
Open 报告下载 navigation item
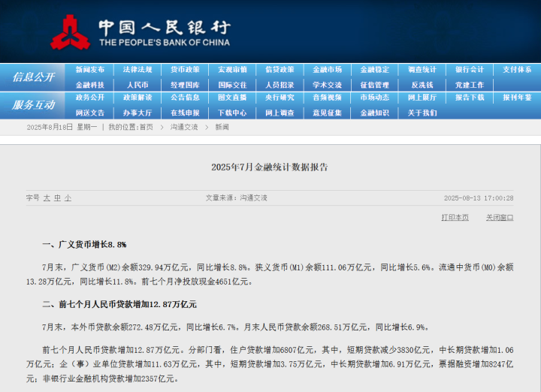tap(470, 98)
